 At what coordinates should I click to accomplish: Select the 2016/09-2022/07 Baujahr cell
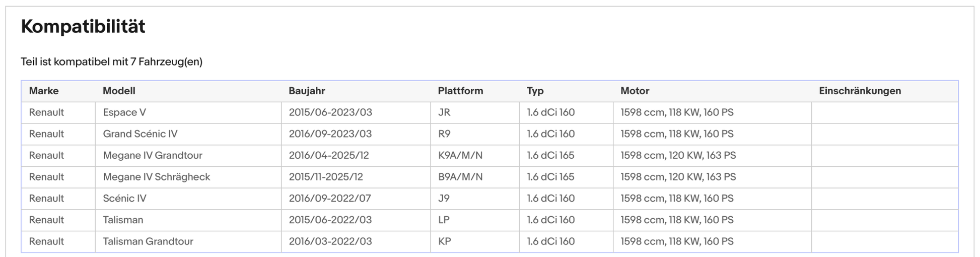[x=330, y=199]
